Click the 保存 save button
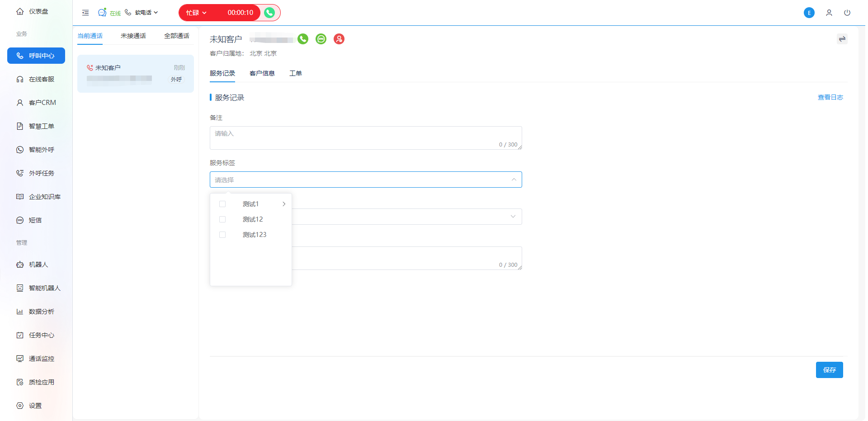 tap(830, 370)
